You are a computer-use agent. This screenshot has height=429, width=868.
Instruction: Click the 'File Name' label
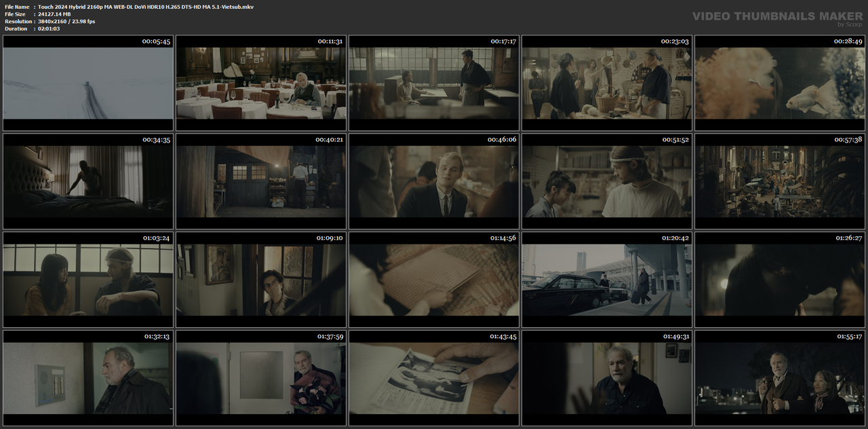17,7
